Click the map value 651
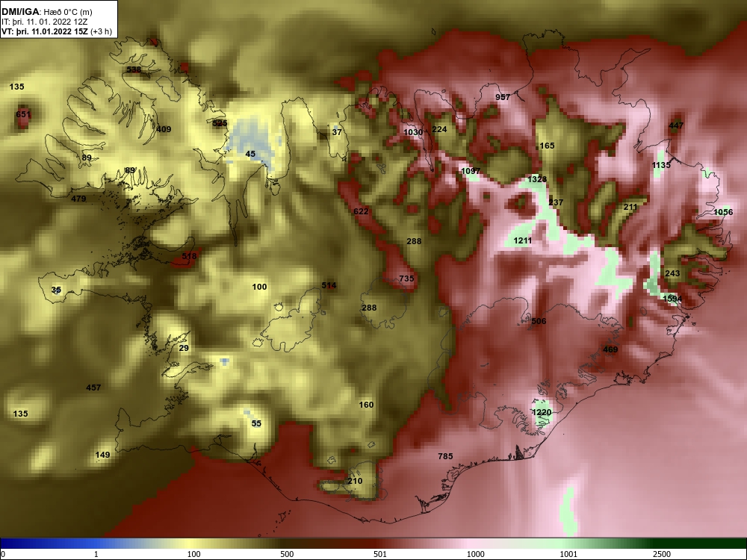Image resolution: width=747 pixels, height=560 pixels. (x=23, y=114)
